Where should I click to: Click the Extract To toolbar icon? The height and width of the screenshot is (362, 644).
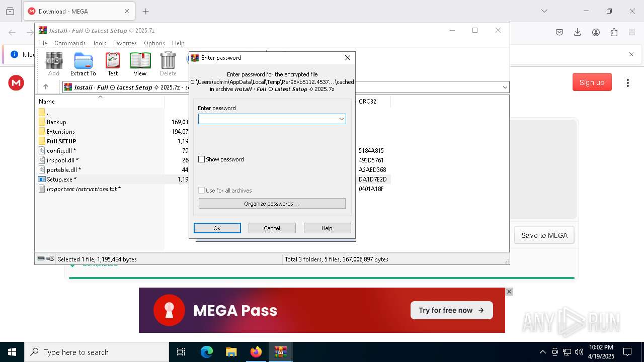pos(83,64)
